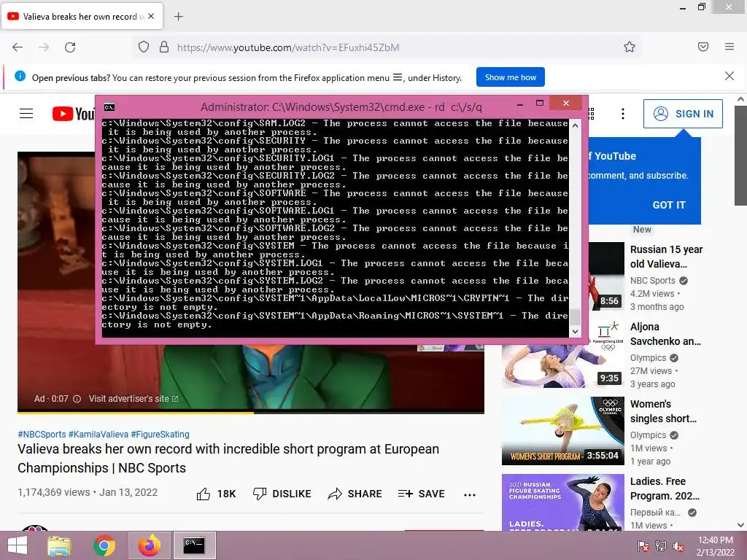Open the YouTube guide hamburger menu
Screen dimensions: 747x560
coord(26,113)
